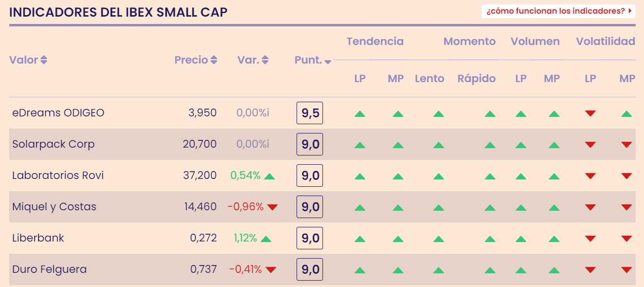Select the Duro Felguera row name
The height and width of the screenshot is (287, 644).
49,269
